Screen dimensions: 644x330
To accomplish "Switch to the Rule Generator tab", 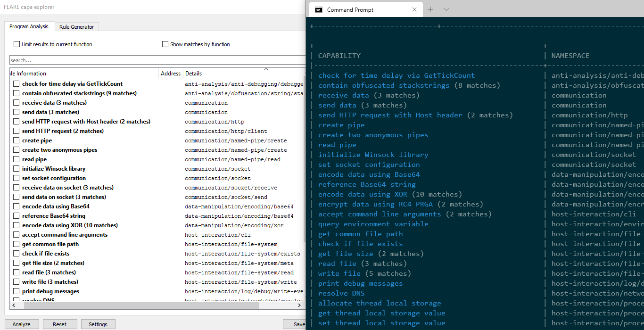I will point(76,27).
